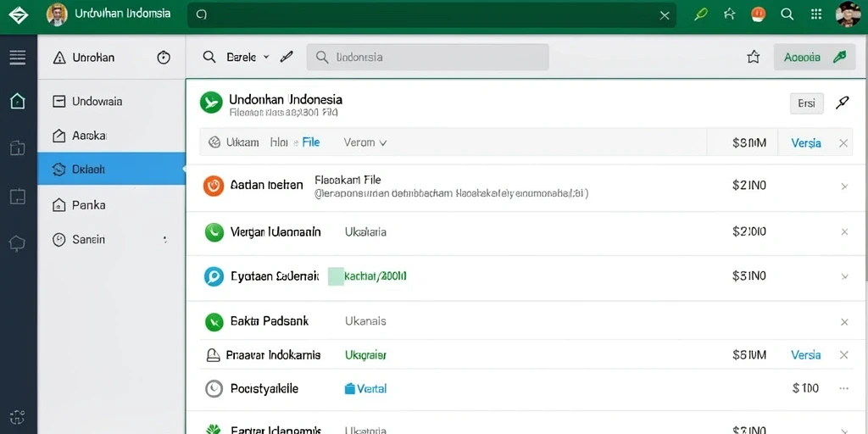Click the Ersi button

[x=807, y=103]
